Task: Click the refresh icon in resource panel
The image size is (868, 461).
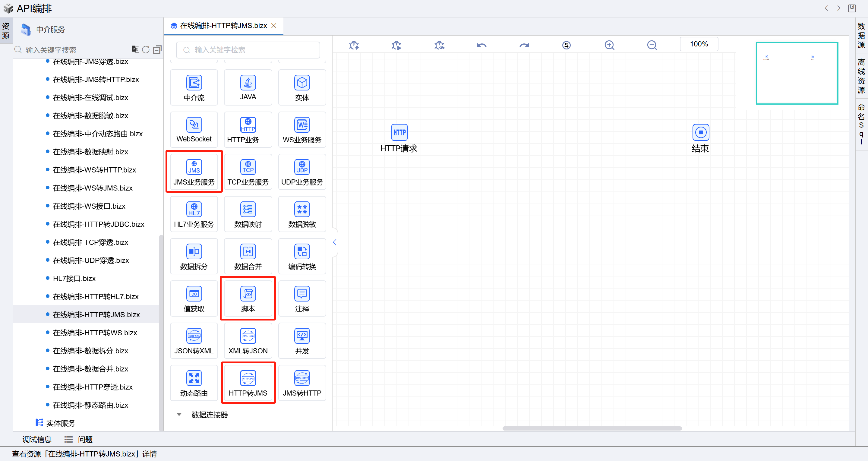Action: click(146, 50)
